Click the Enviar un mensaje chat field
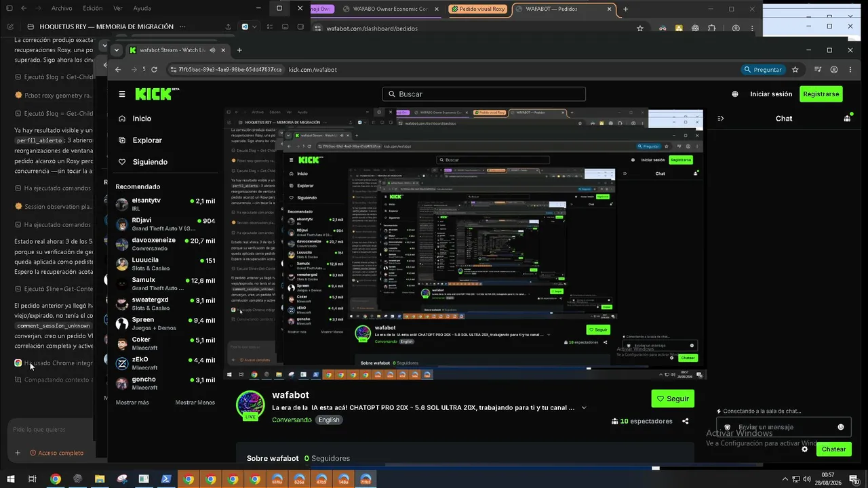 coord(783,427)
